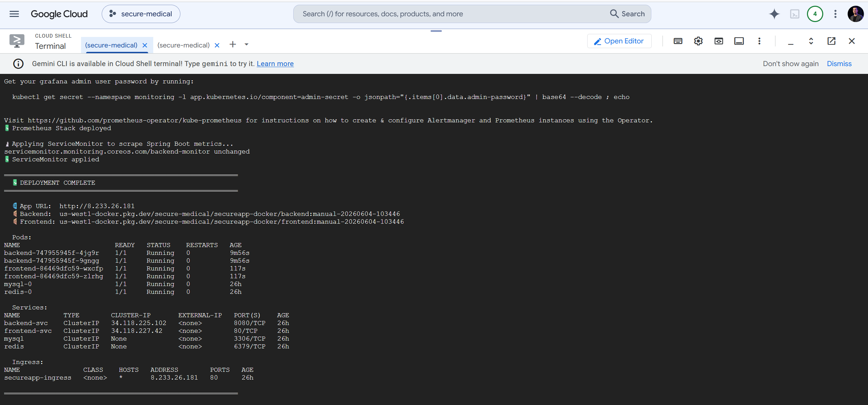Close the Cloud Shell panel
Image resolution: width=868 pixels, height=405 pixels.
coord(852,41)
